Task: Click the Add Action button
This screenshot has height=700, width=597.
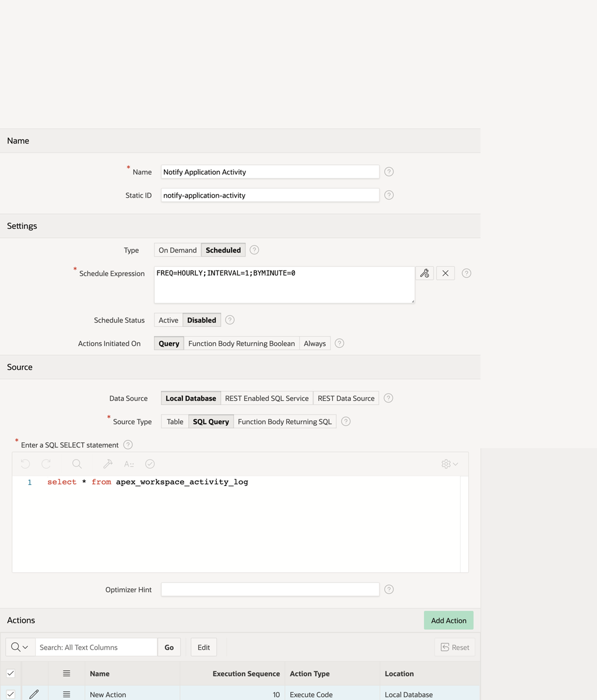Action: tap(448, 620)
